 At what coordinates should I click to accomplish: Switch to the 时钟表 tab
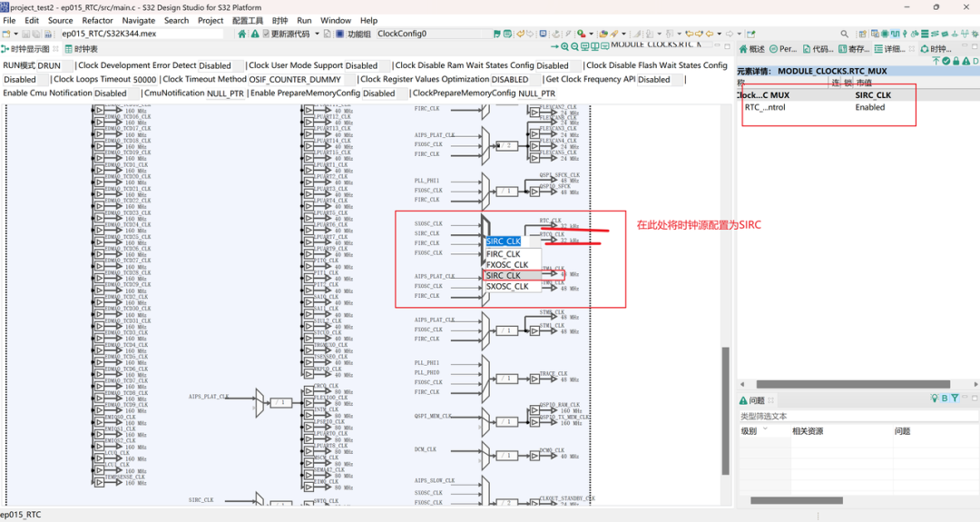(x=81, y=49)
